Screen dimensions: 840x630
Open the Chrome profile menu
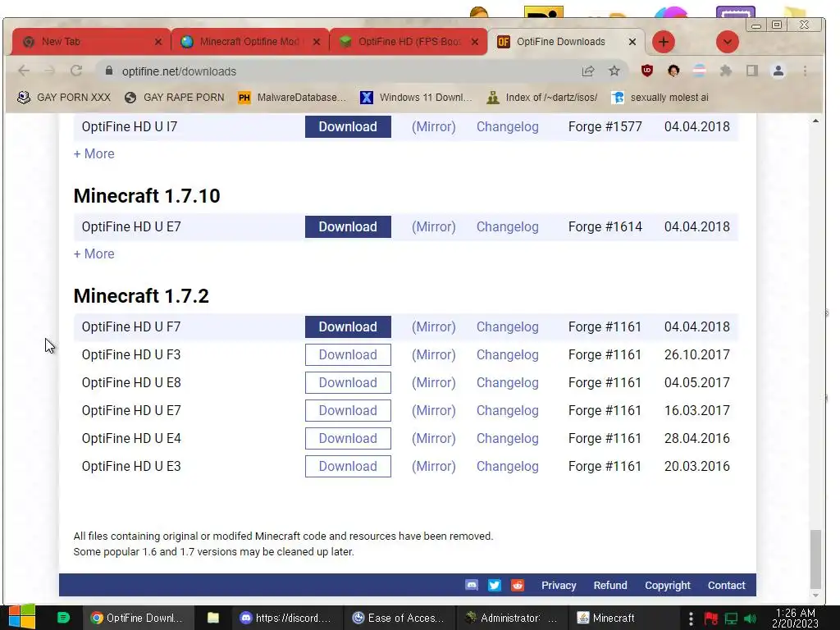778,71
